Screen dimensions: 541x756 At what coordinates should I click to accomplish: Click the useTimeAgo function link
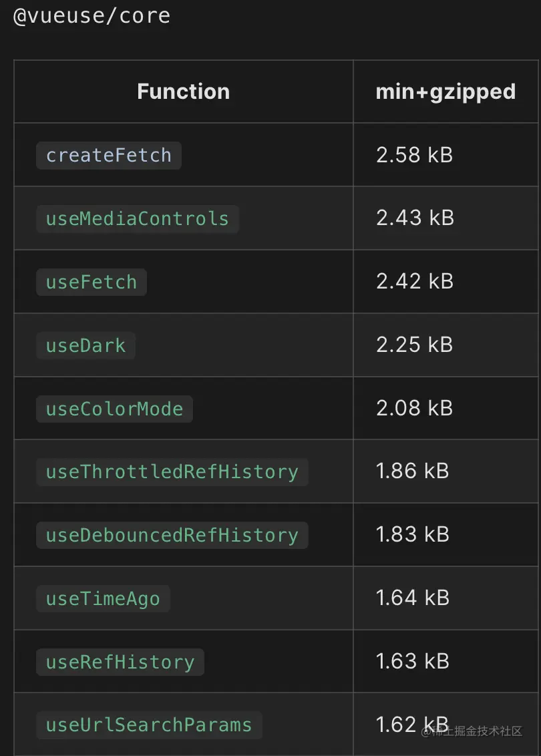(103, 599)
